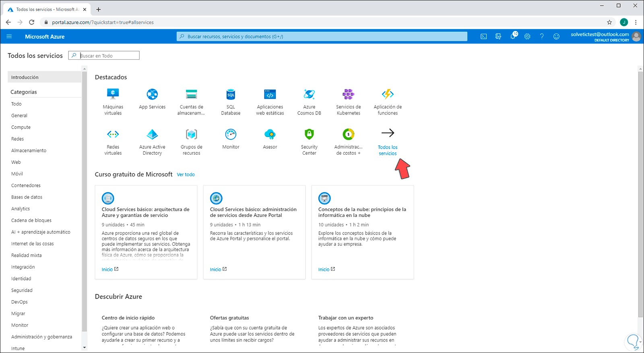Open the help question mark icon
The image size is (644, 353).
(542, 37)
